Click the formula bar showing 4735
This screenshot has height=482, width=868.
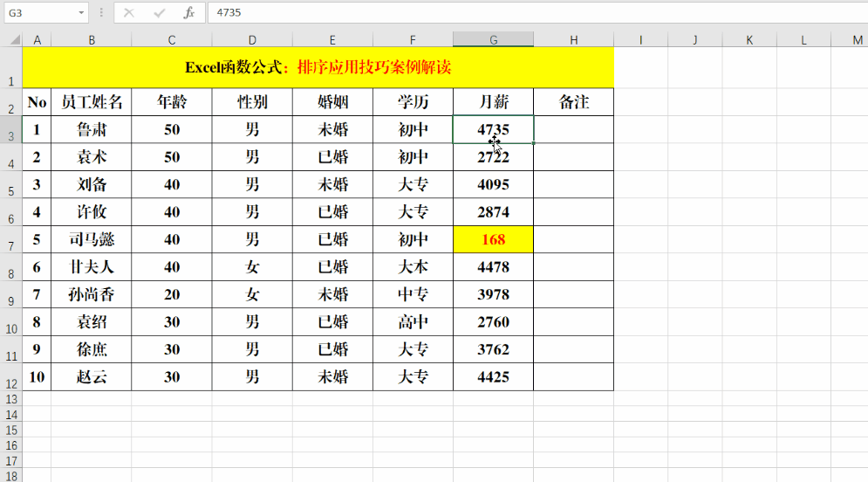(x=537, y=12)
